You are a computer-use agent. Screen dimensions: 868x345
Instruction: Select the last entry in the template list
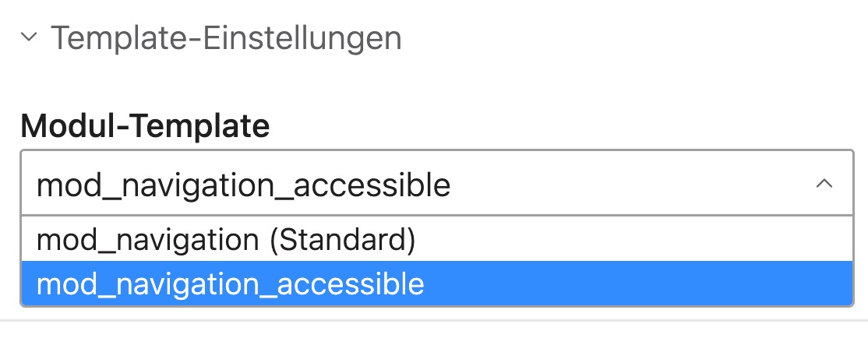tap(231, 284)
